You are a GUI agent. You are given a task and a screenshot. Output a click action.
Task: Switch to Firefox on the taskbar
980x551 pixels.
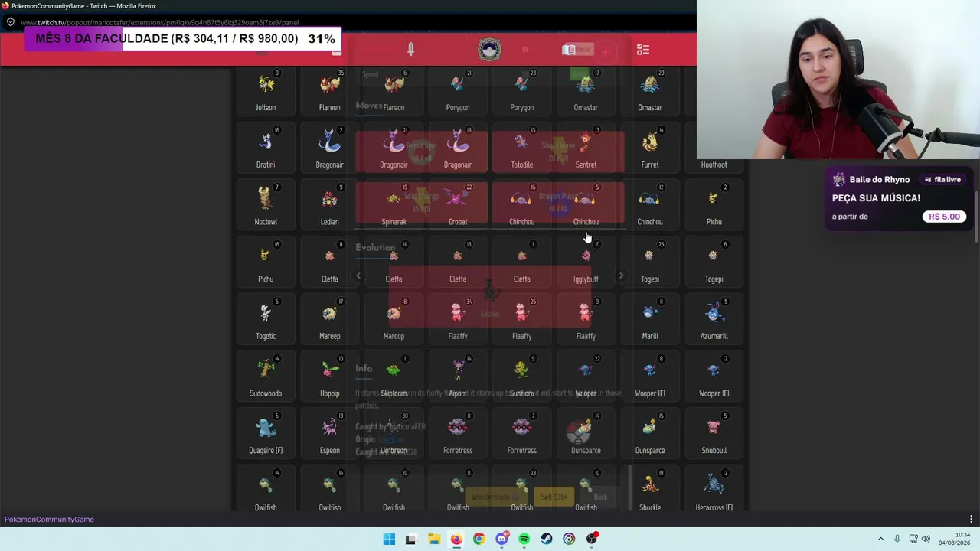point(456,539)
